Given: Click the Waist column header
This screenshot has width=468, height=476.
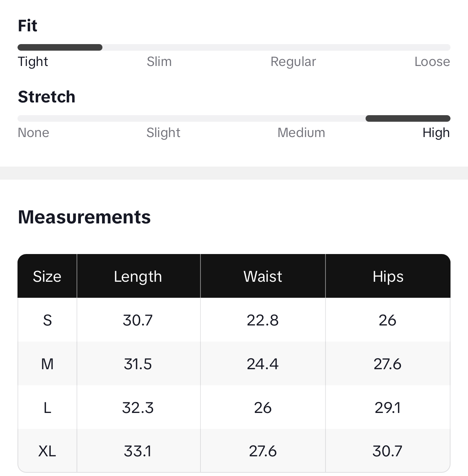Looking at the screenshot, I should tap(262, 277).
